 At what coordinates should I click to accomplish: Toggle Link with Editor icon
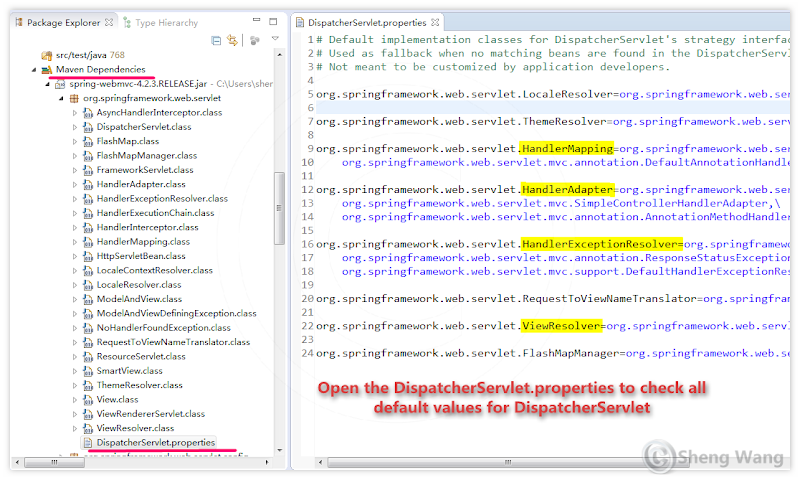point(233,40)
